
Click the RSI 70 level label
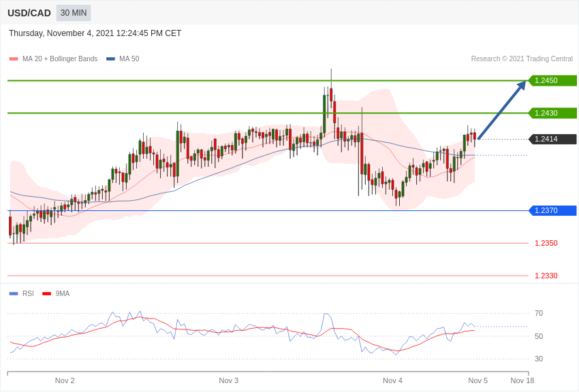539,313
